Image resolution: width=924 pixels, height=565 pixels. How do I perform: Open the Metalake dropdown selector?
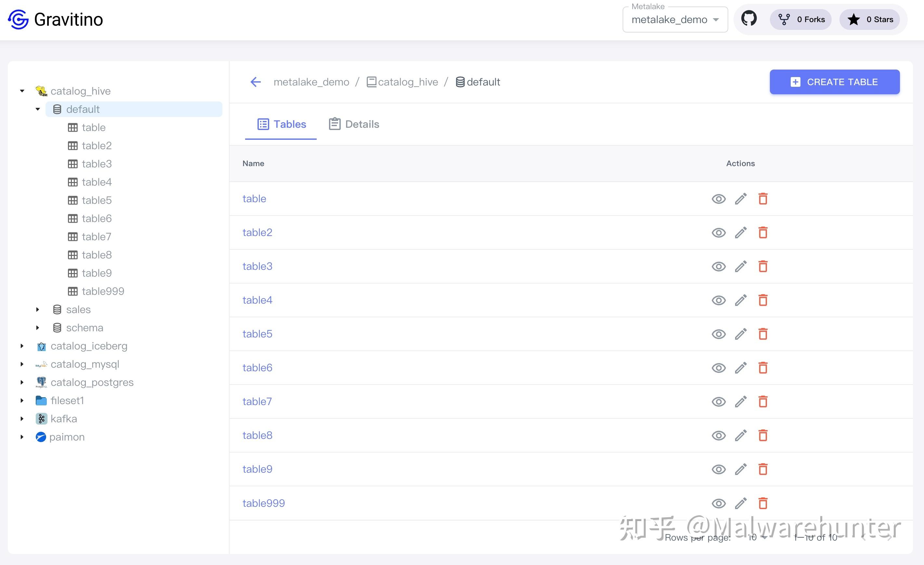(675, 20)
